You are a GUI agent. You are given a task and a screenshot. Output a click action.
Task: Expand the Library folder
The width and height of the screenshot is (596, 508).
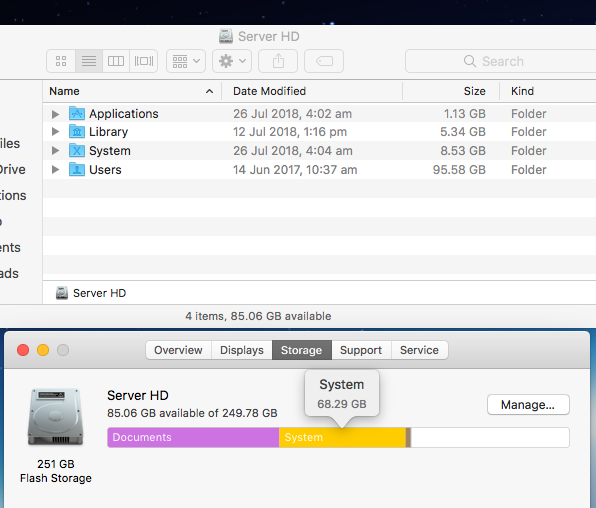(55, 132)
